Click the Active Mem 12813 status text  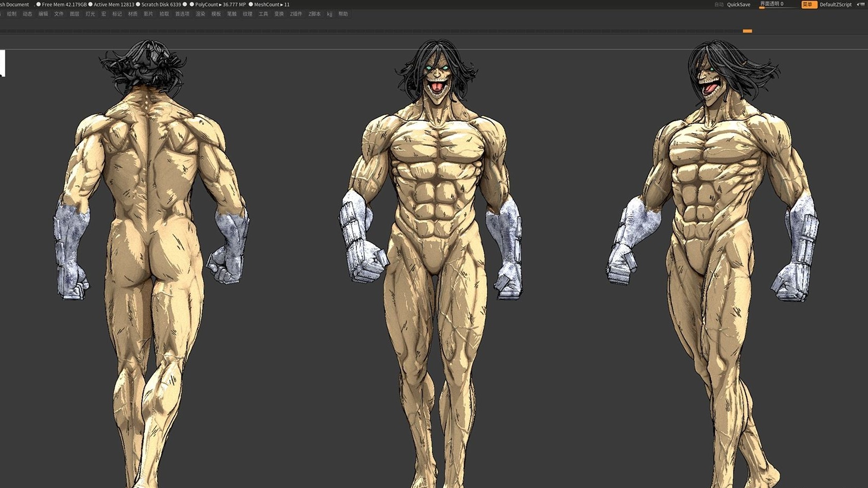point(114,5)
